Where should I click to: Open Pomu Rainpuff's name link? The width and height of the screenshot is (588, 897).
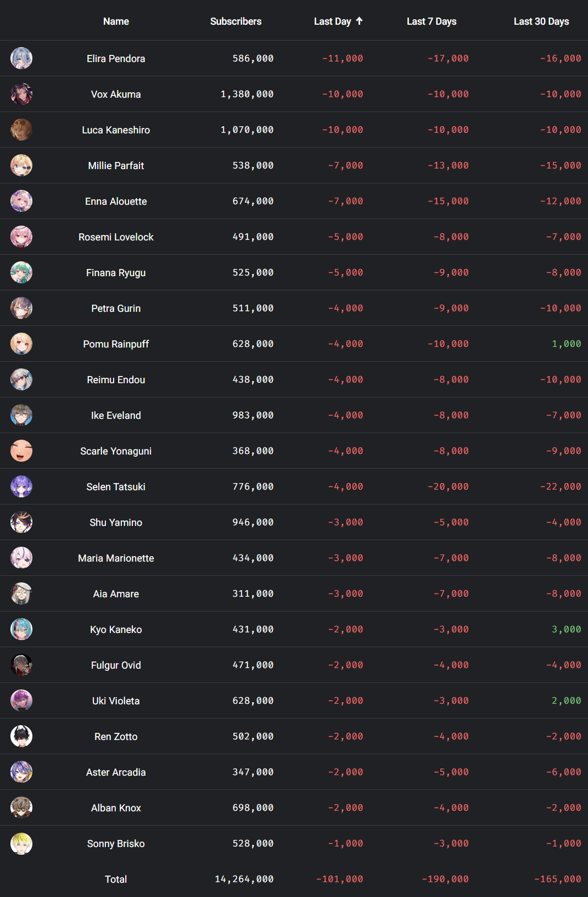pyautogui.click(x=116, y=344)
